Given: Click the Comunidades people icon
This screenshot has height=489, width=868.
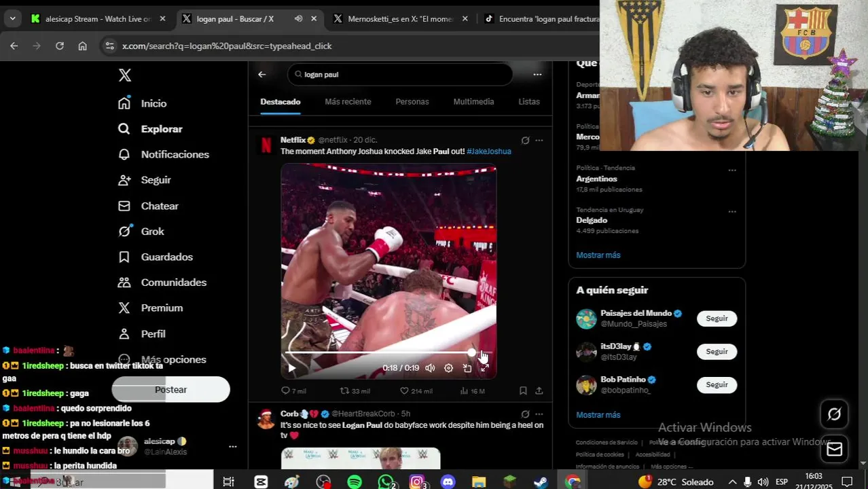Looking at the screenshot, I should coord(124,283).
